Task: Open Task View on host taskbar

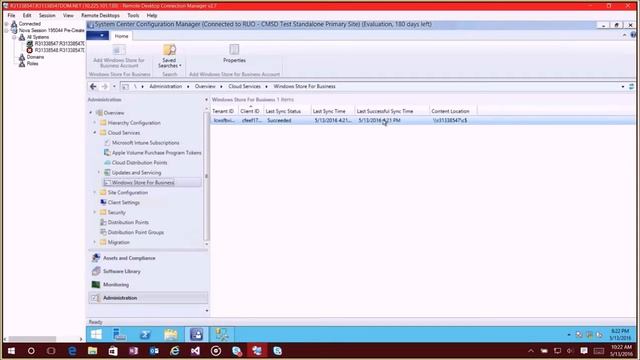Action: point(51,351)
